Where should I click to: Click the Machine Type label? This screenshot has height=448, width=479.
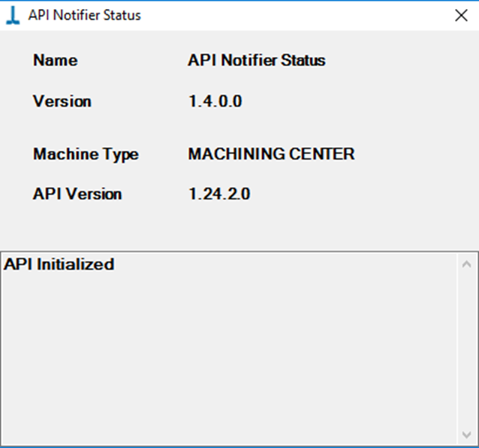click(86, 155)
